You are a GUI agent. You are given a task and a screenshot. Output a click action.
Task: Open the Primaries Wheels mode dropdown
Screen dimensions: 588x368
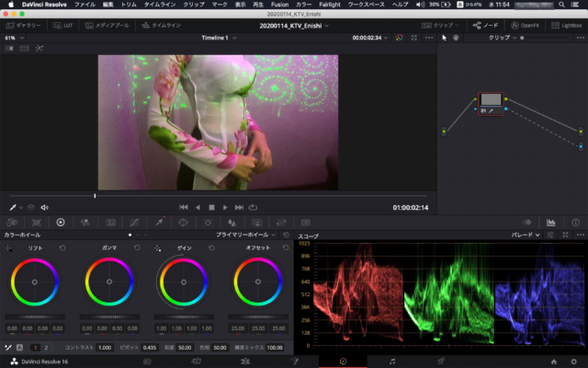pyautogui.click(x=245, y=236)
